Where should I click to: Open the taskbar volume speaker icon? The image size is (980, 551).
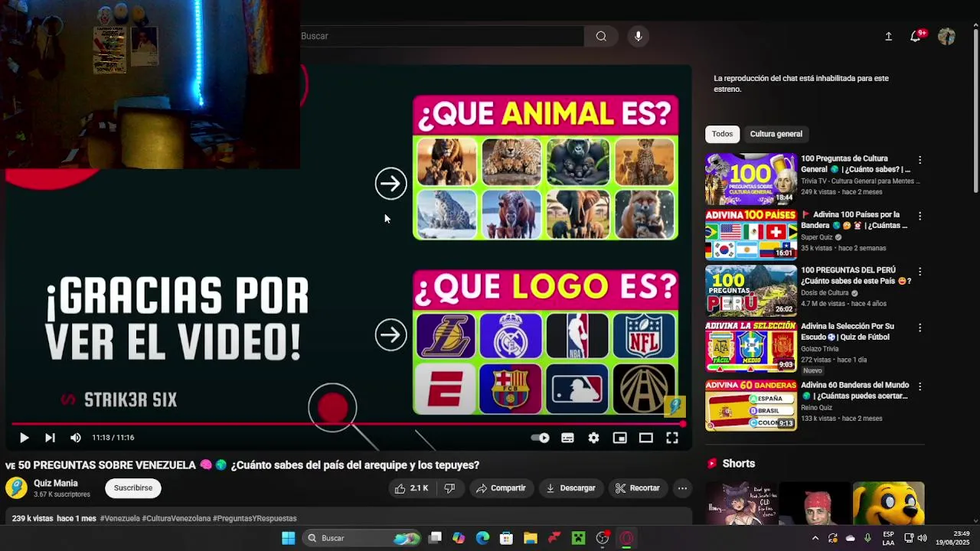coord(922,538)
